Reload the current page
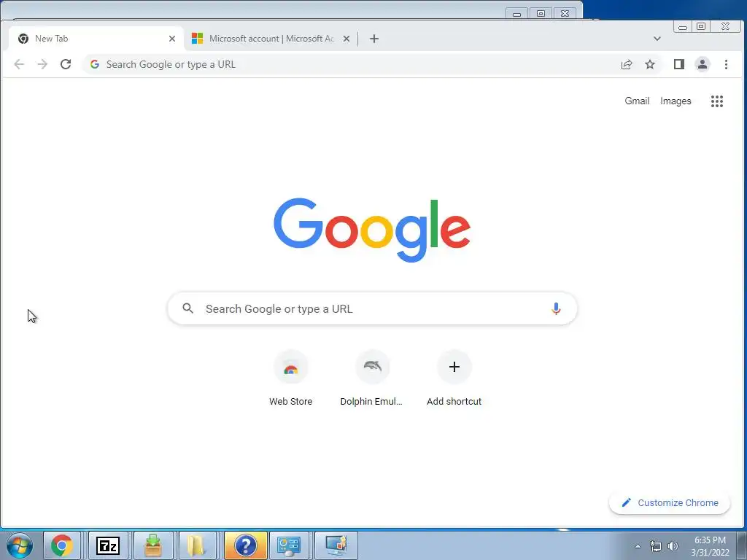747x560 pixels. coord(66,64)
